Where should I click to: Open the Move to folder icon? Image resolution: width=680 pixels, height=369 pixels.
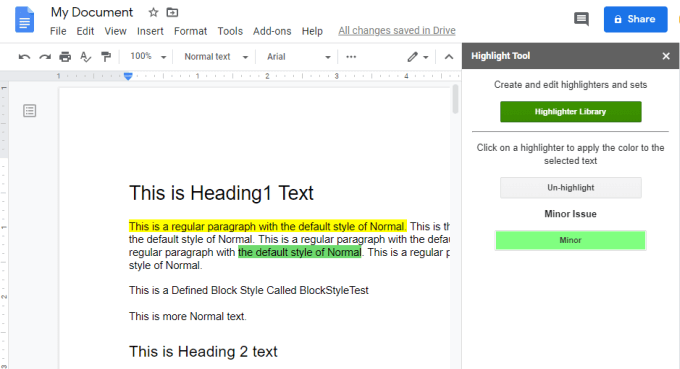(172, 13)
